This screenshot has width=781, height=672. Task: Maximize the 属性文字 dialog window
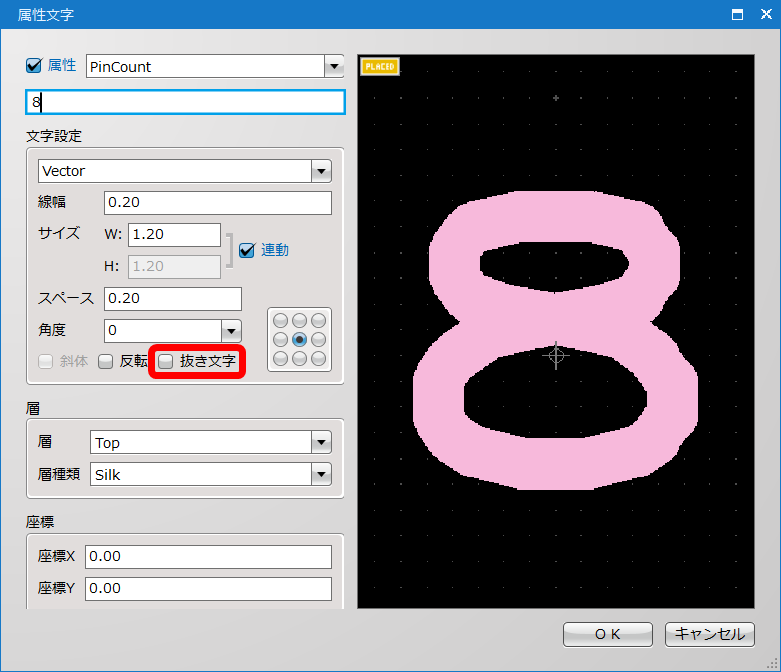(737, 14)
